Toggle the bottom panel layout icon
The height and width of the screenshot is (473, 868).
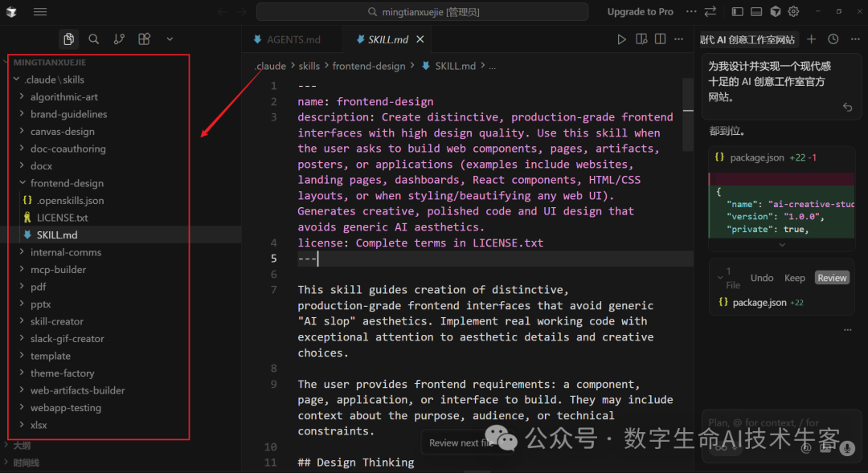click(756, 11)
